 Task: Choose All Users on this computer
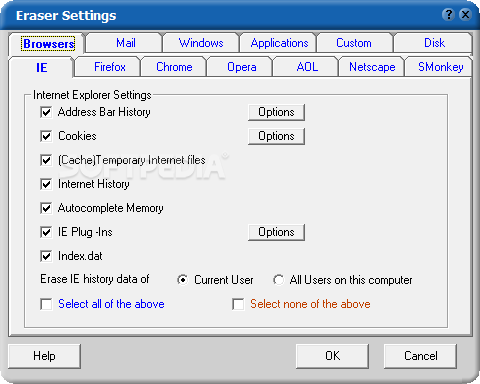(279, 280)
